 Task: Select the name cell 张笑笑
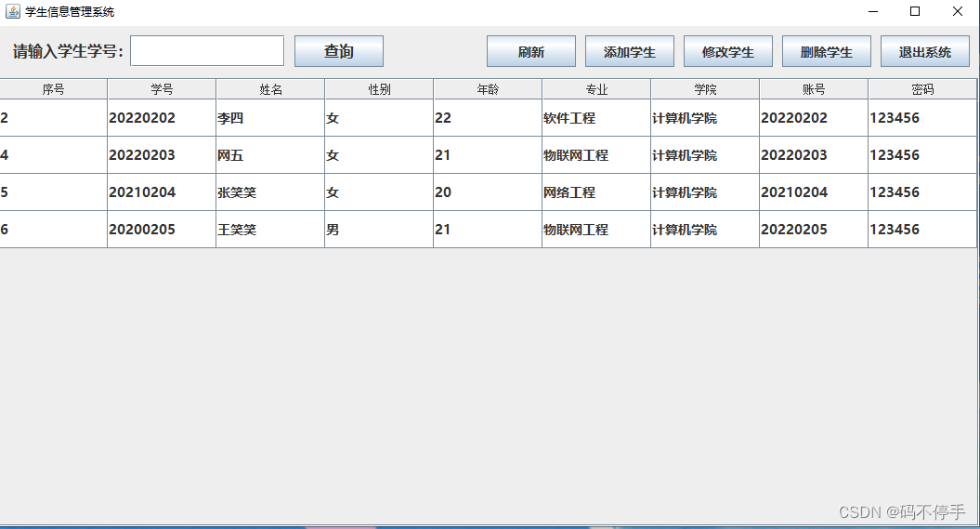point(270,192)
